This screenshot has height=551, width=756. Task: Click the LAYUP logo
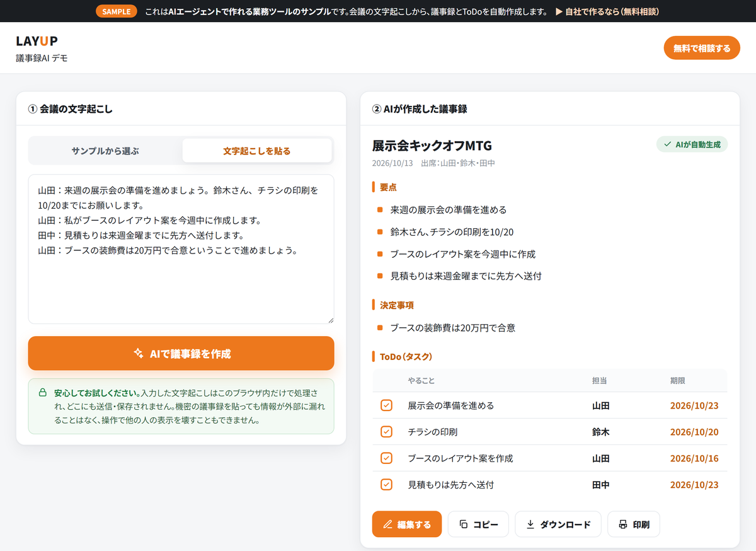click(37, 42)
